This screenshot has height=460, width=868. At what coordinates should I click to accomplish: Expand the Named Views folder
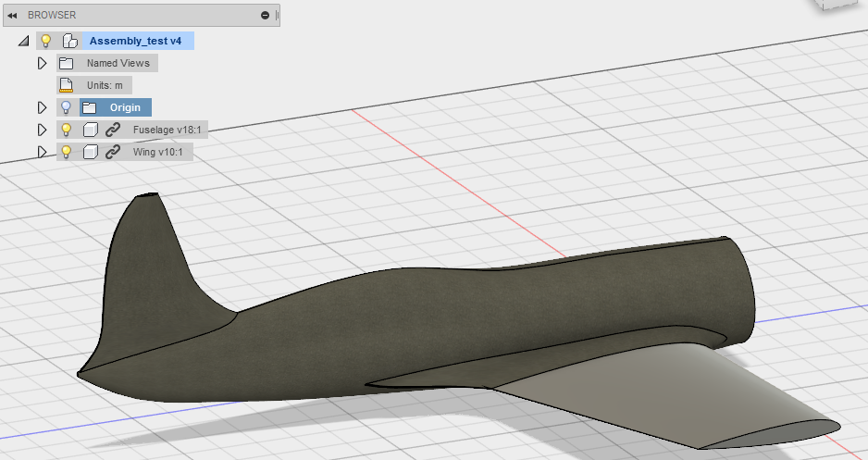coord(42,63)
